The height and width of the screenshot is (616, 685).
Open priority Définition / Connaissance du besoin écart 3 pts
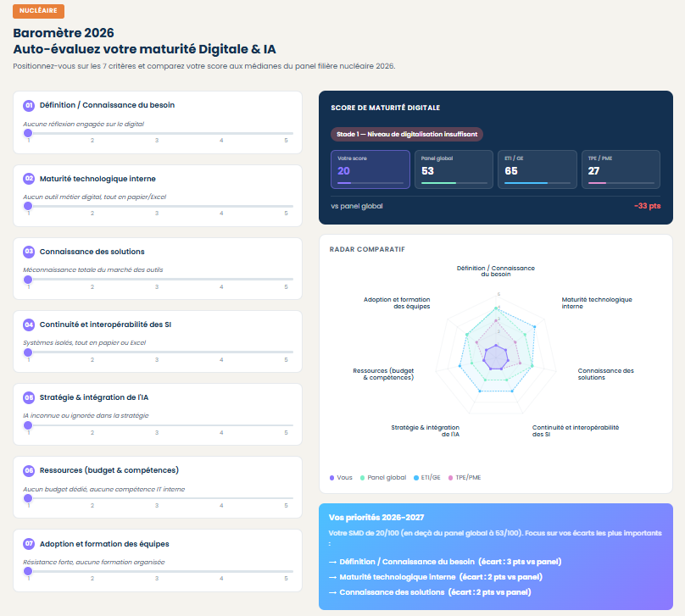(x=445, y=562)
